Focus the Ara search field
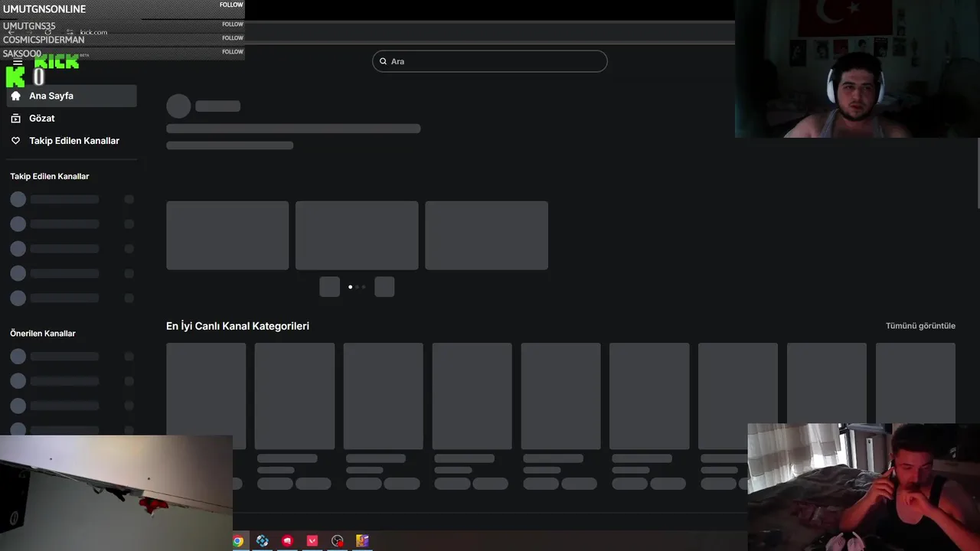This screenshot has height=551, width=980. 490,61
